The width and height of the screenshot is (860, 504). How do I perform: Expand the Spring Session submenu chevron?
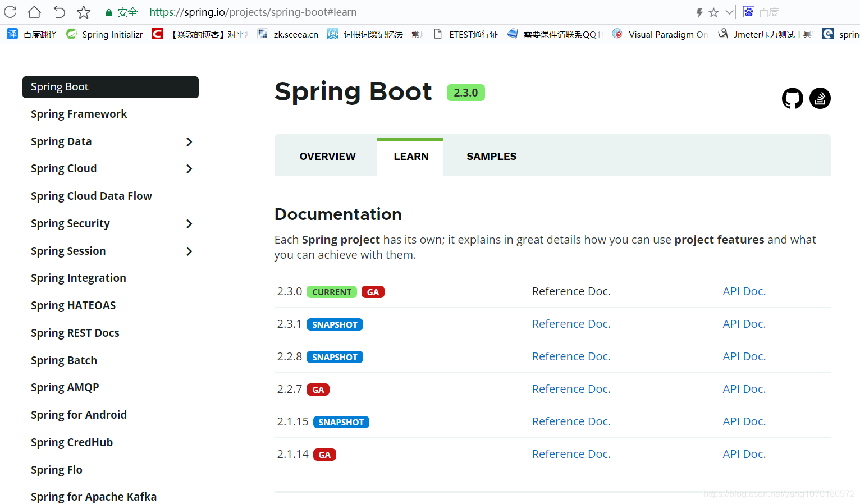point(189,251)
